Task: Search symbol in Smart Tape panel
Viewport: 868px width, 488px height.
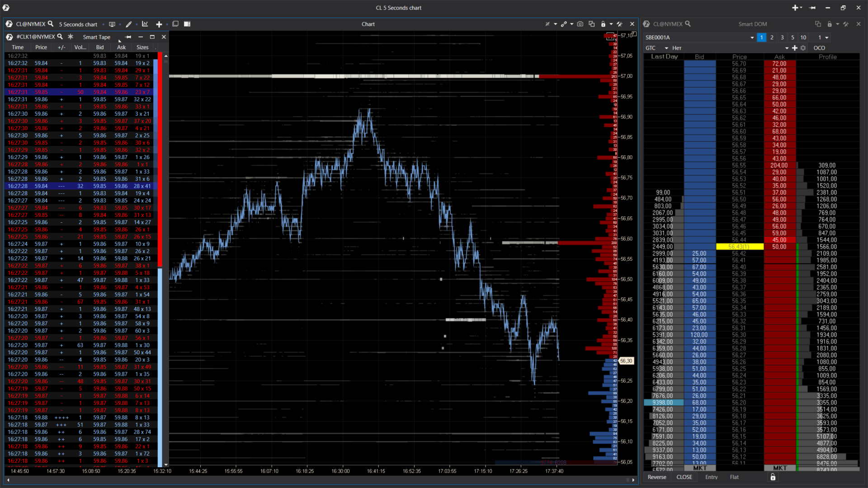Action: click(60, 37)
